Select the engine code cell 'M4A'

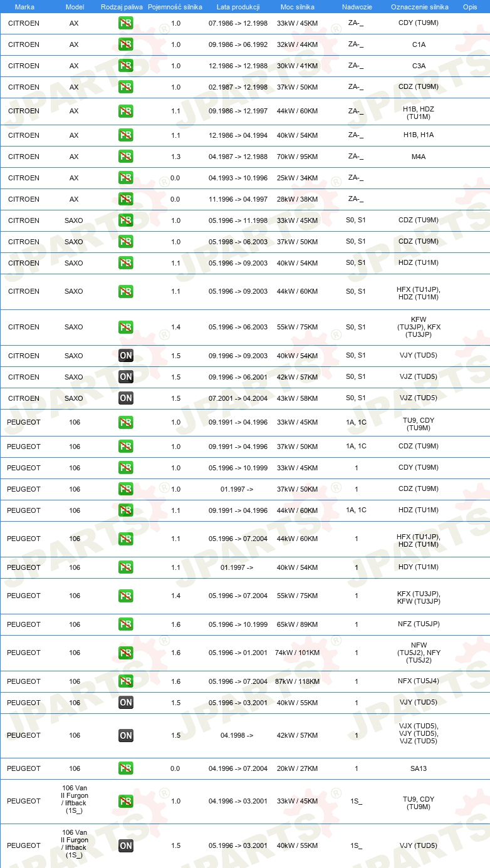pos(419,157)
